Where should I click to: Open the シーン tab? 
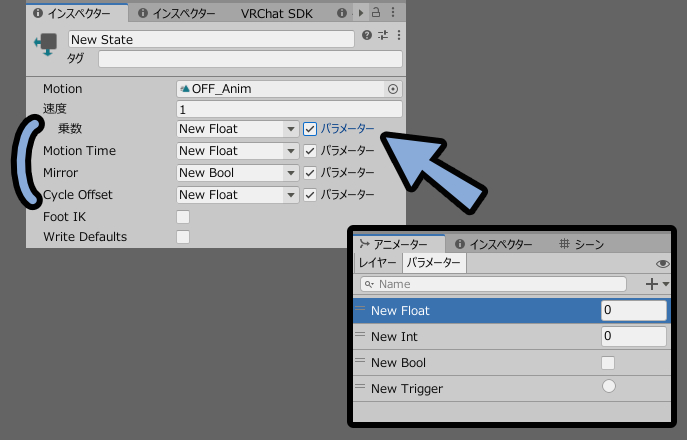[x=582, y=244]
